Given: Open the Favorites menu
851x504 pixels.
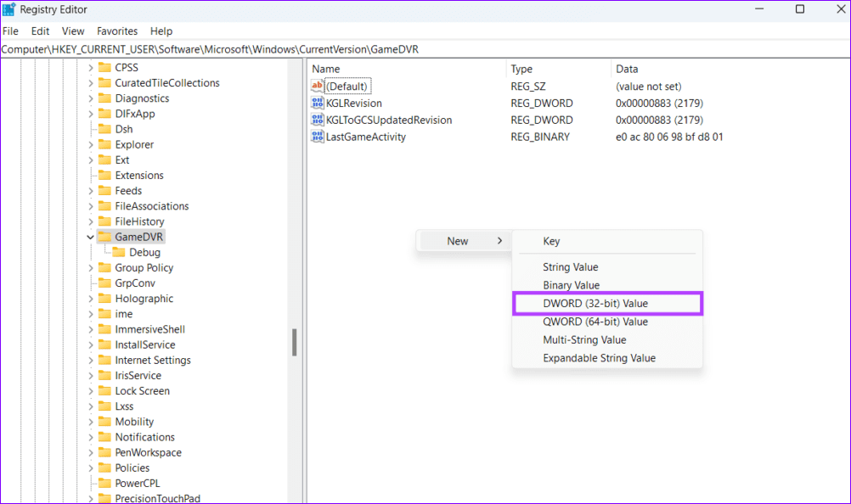Looking at the screenshot, I should pos(117,31).
